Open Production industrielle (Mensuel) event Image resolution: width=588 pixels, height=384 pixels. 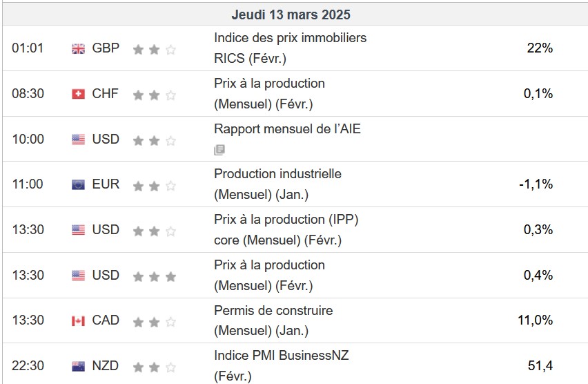277,184
